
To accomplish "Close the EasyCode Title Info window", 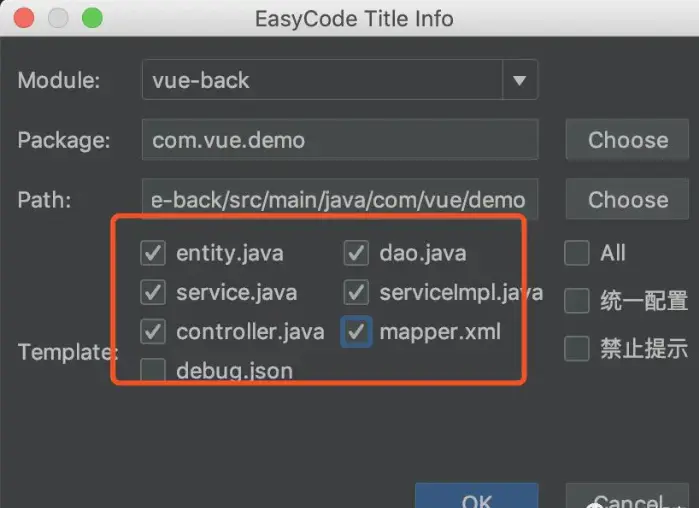I will point(24,18).
